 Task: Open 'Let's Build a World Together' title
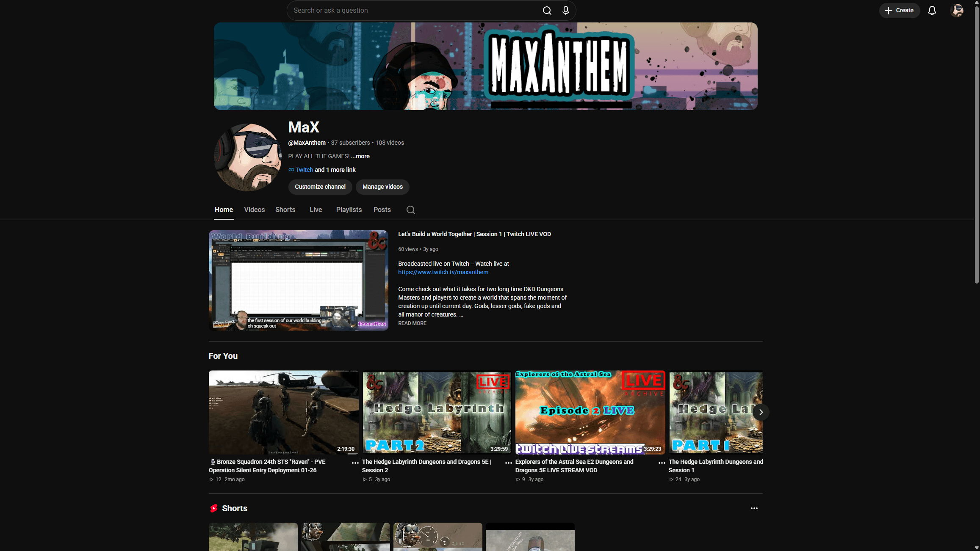pyautogui.click(x=474, y=234)
